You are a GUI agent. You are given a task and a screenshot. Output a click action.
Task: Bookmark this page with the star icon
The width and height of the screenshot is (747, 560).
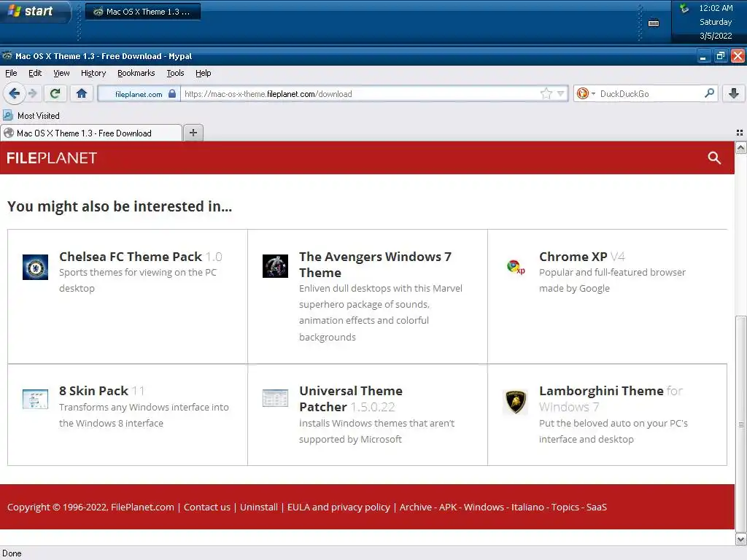(x=546, y=93)
